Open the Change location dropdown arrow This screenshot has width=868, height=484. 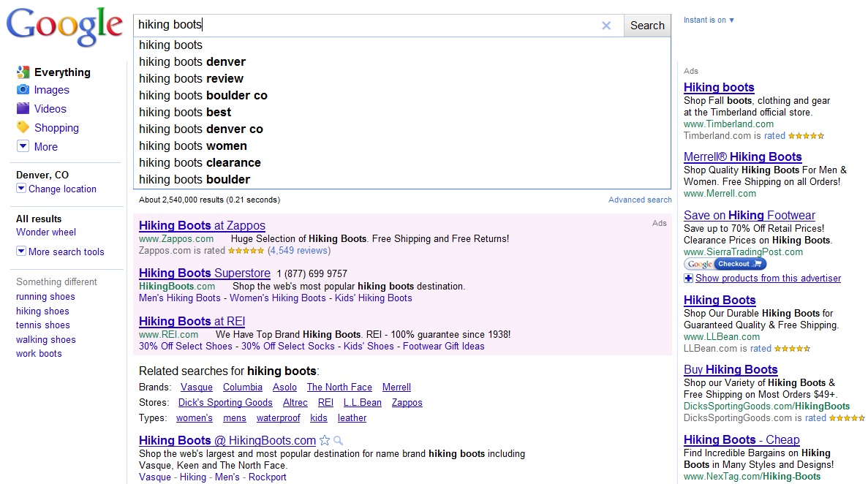(x=21, y=189)
